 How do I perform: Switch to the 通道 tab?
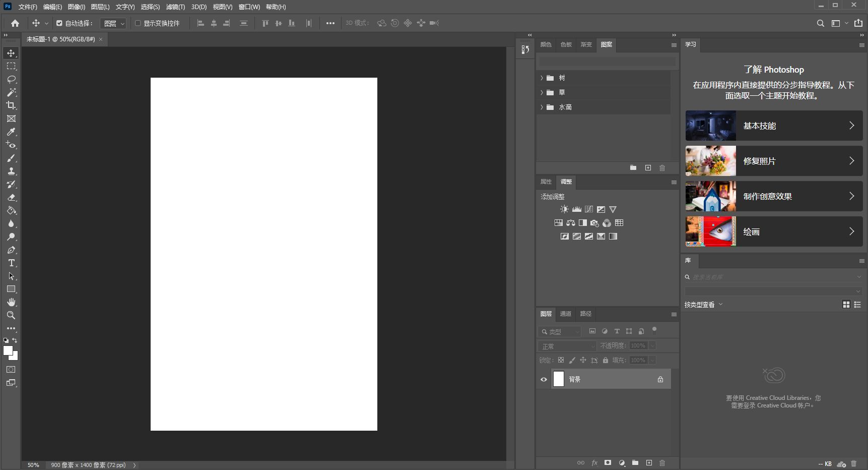pyautogui.click(x=566, y=314)
